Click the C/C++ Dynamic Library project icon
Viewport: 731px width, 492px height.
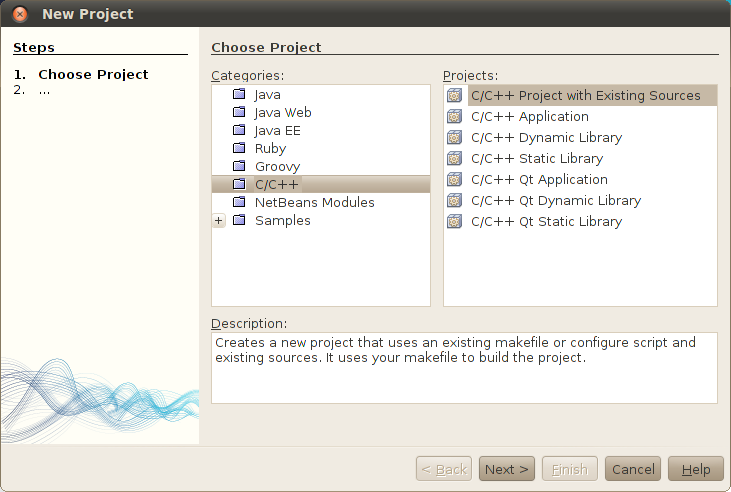455,138
